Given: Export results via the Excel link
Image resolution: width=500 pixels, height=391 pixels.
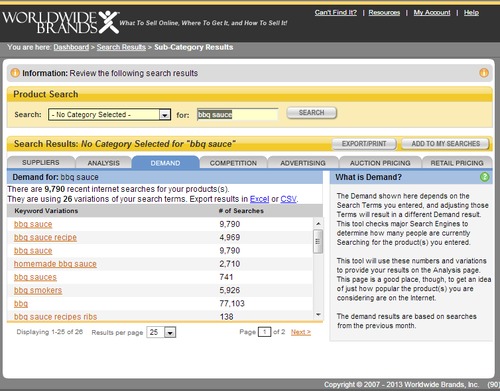Looking at the screenshot, I should (x=259, y=199).
